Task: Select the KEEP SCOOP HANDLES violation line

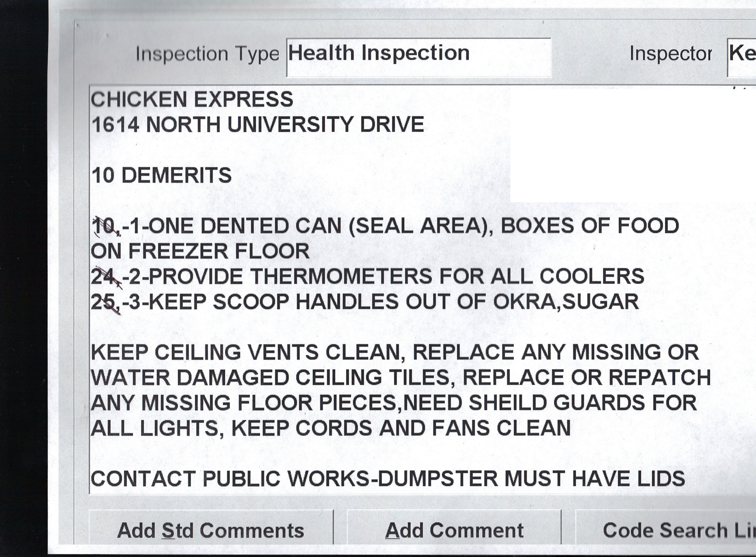Action: [x=365, y=301]
